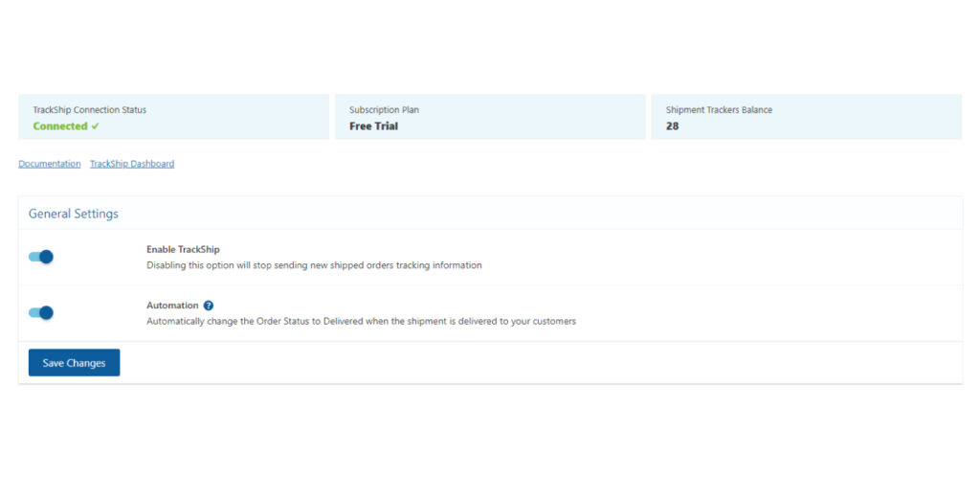Click the Subscription Plan label

click(384, 110)
